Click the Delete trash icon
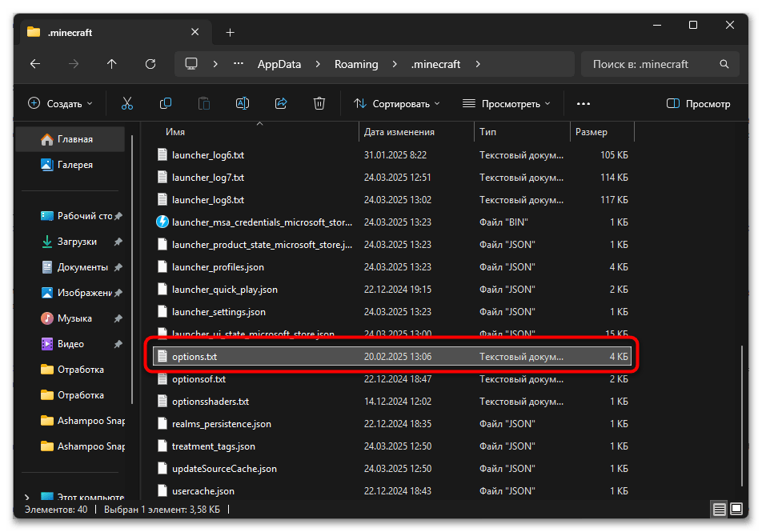 pos(319,103)
